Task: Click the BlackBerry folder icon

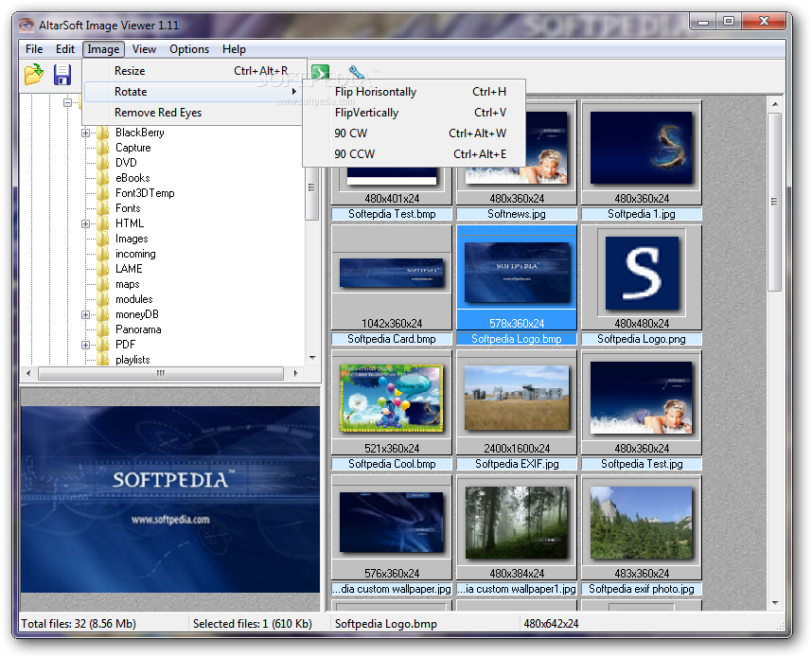Action: [x=103, y=133]
